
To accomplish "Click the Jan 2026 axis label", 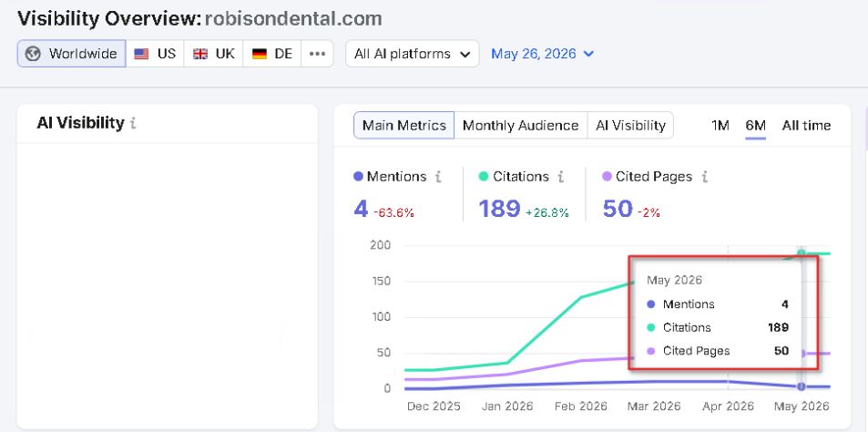I will 507,406.
